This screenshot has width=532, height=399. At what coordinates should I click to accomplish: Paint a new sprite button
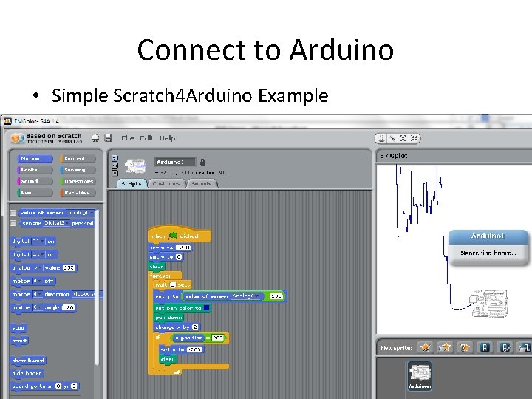click(x=425, y=347)
